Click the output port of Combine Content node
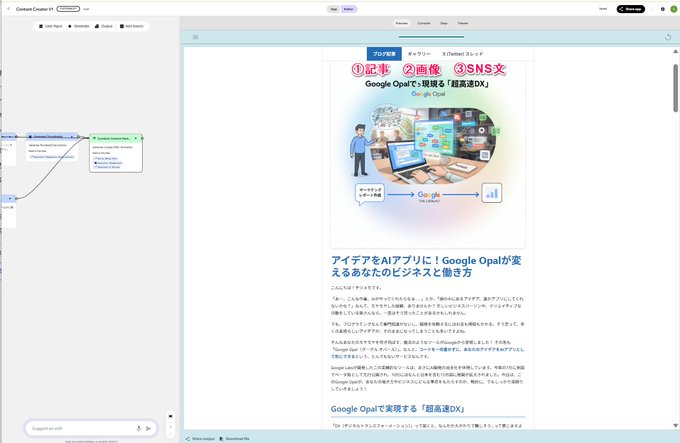680x443 pixels. (x=142, y=138)
